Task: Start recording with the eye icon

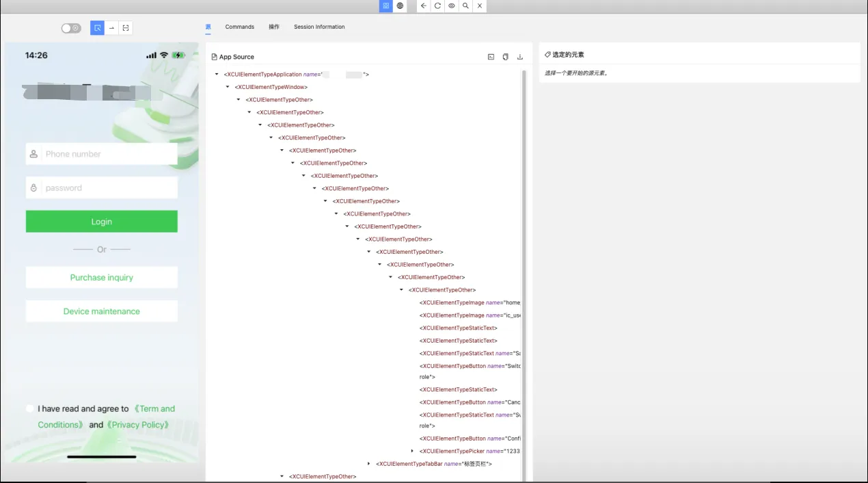Action: (452, 5)
